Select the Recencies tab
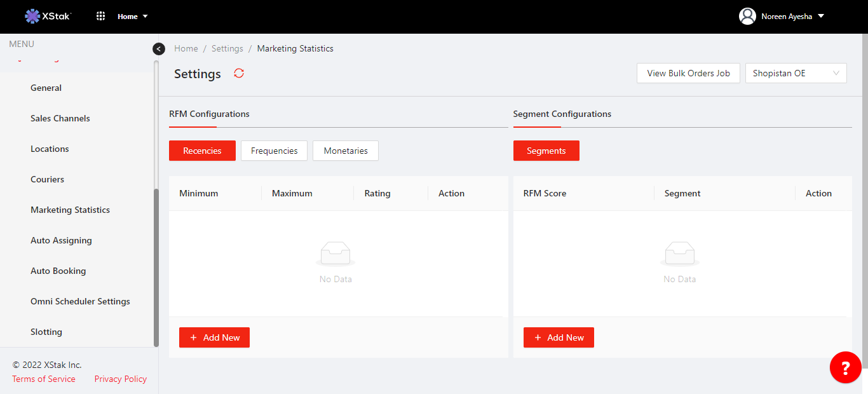The height and width of the screenshot is (394, 868). [x=202, y=151]
